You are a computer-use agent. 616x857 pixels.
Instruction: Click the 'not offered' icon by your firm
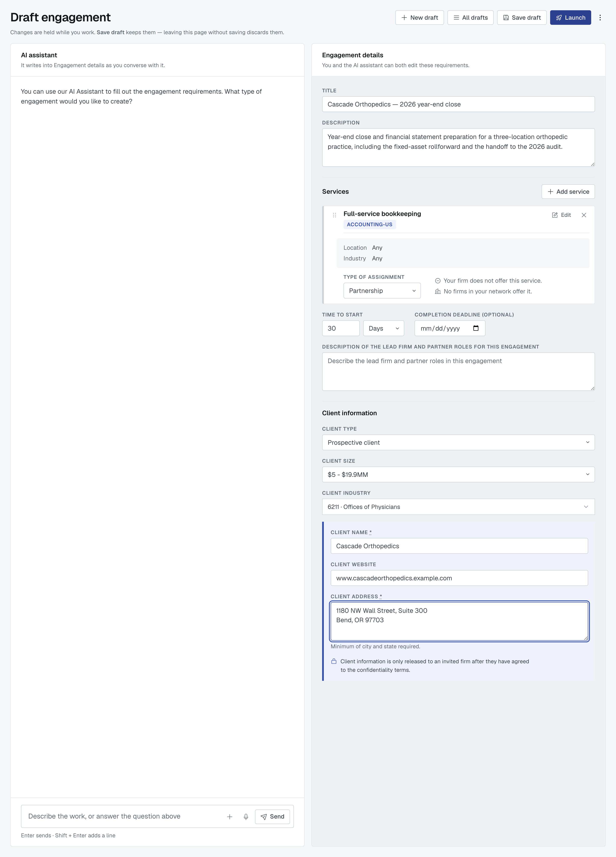tap(438, 281)
